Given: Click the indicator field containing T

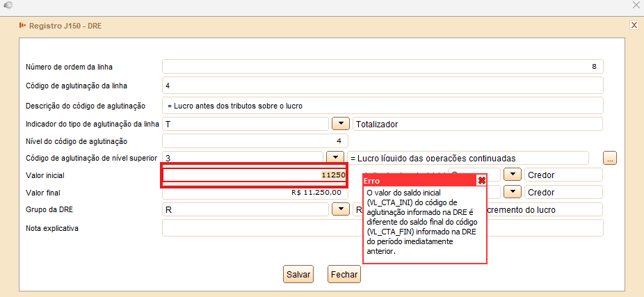Looking at the screenshot, I should pos(245,124).
